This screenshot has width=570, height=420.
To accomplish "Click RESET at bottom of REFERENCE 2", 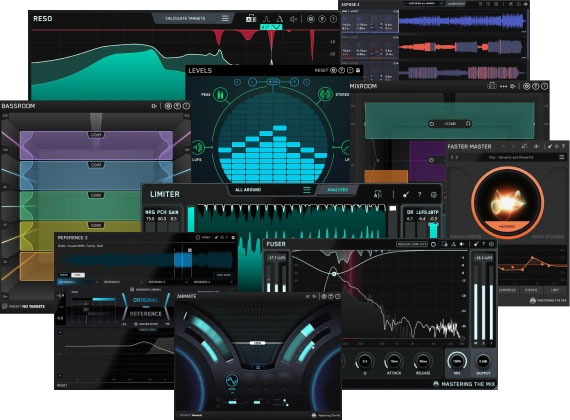I will 62,385.
